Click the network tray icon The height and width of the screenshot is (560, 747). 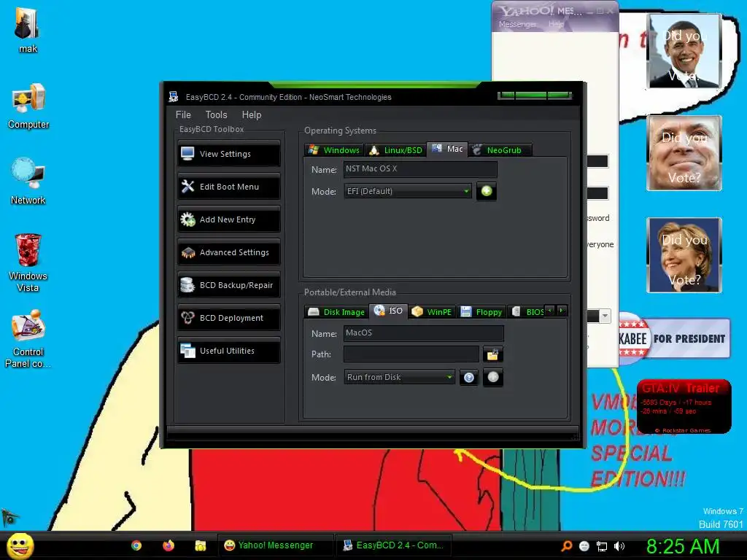602,546
